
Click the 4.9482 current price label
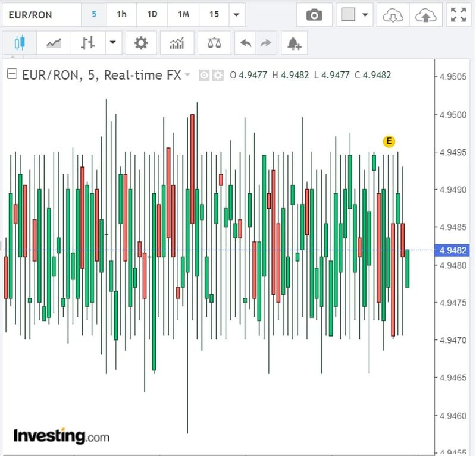coord(452,250)
